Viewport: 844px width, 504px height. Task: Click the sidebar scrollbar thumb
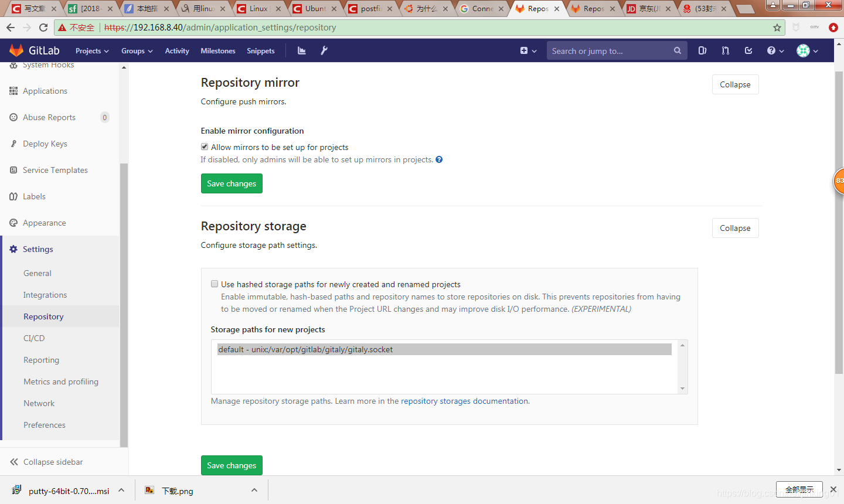pos(124,305)
